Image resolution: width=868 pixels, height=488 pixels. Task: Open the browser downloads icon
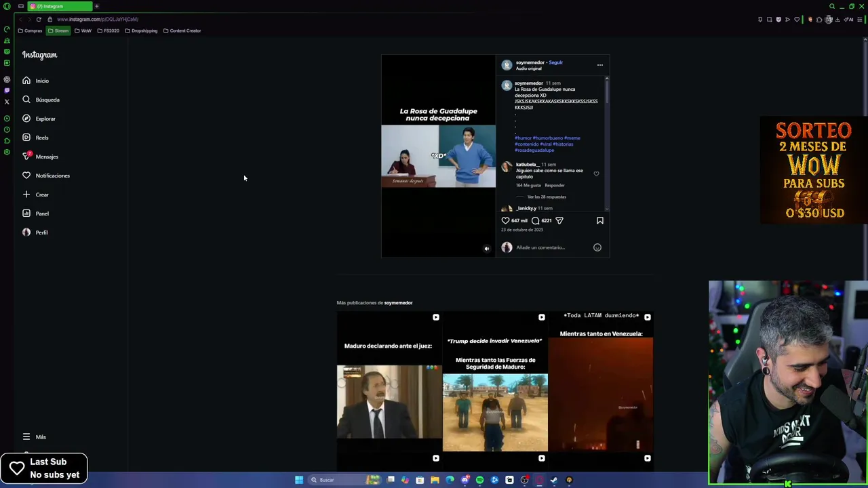[x=837, y=20]
